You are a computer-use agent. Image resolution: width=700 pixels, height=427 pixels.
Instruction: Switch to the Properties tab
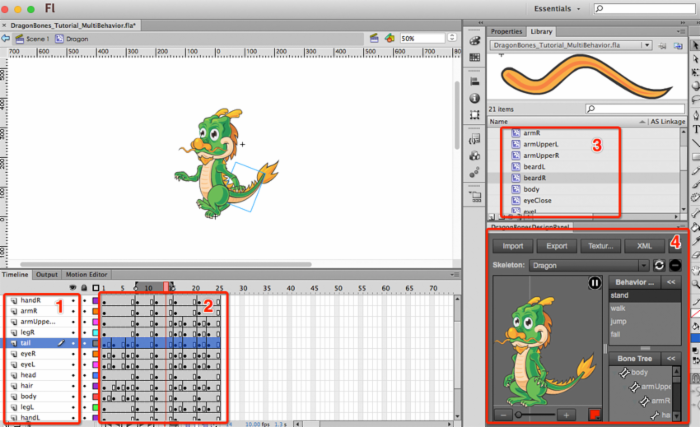point(507,31)
